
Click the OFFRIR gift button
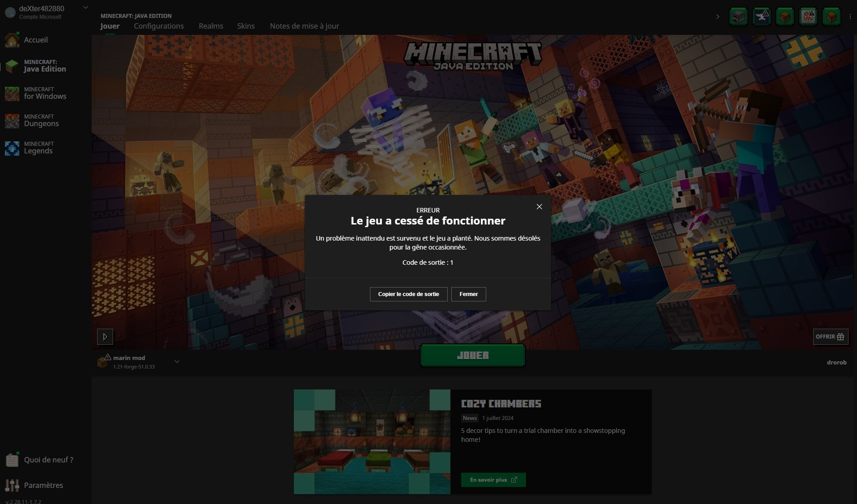click(831, 337)
